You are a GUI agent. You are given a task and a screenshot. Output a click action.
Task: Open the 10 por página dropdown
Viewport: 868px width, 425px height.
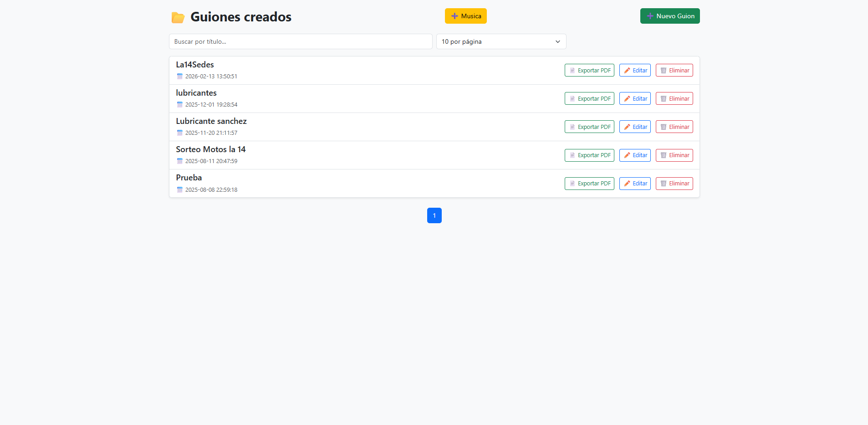[501, 41]
